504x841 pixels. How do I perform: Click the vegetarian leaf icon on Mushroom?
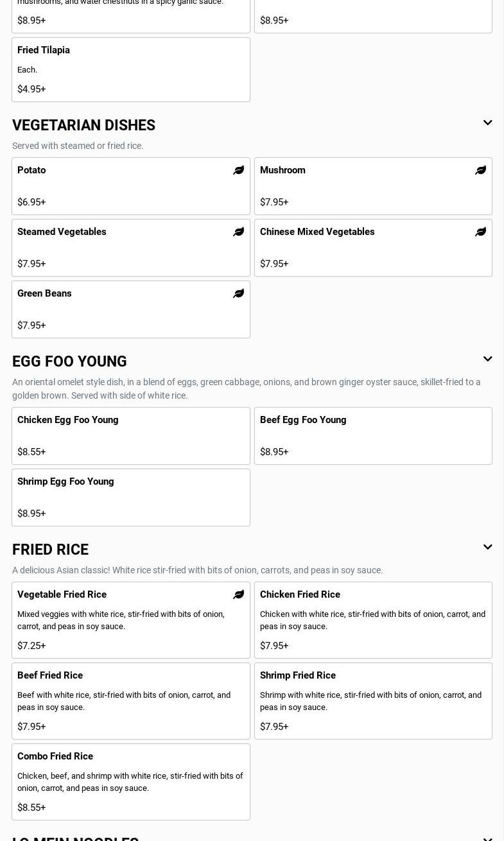tap(480, 170)
